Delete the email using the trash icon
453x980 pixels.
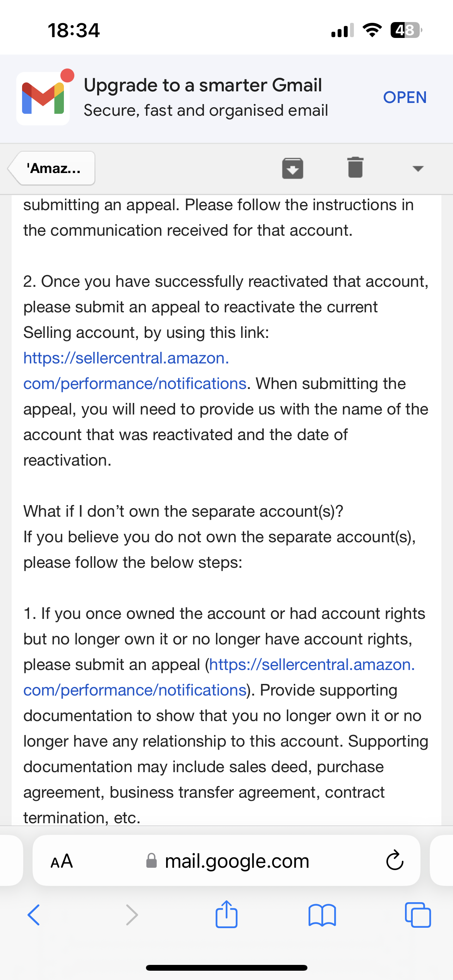pyautogui.click(x=355, y=168)
